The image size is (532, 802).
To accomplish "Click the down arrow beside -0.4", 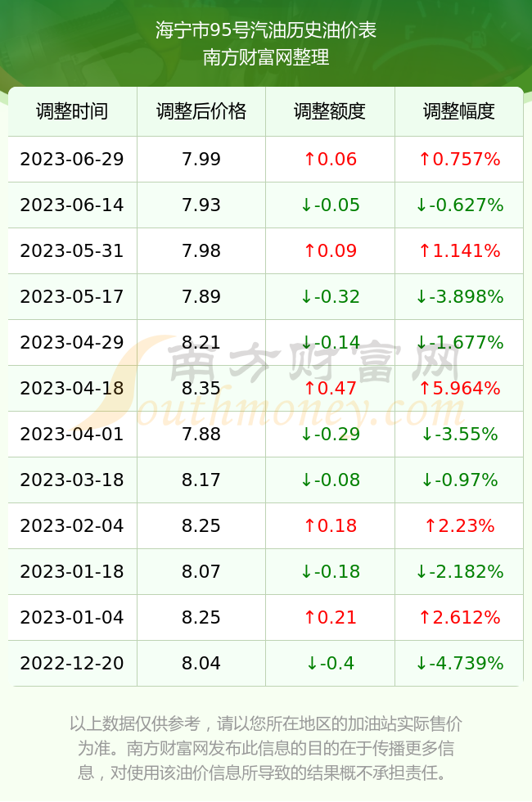I will [x=312, y=664].
